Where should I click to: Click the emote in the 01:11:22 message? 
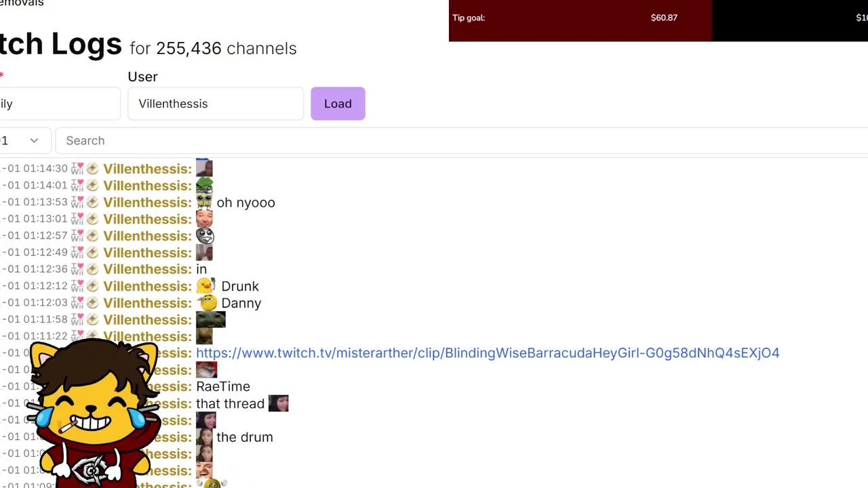click(204, 336)
